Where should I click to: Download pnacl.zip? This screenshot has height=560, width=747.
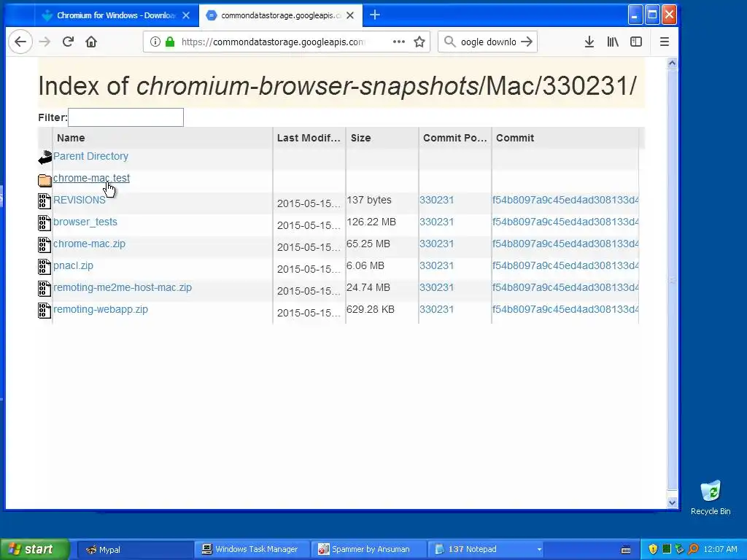click(73, 265)
